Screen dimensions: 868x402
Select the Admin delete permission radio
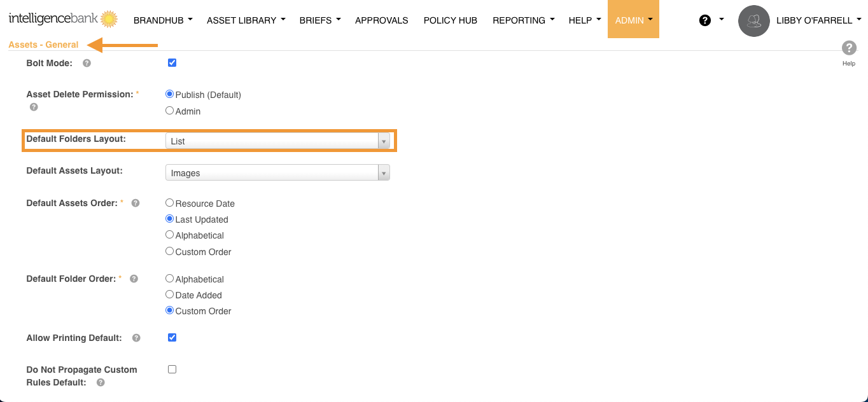point(169,111)
